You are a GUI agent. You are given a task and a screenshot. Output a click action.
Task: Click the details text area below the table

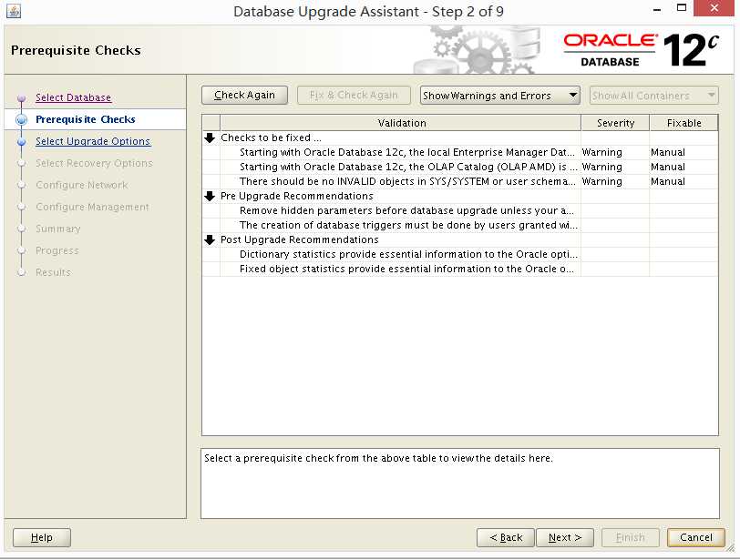tap(460, 484)
